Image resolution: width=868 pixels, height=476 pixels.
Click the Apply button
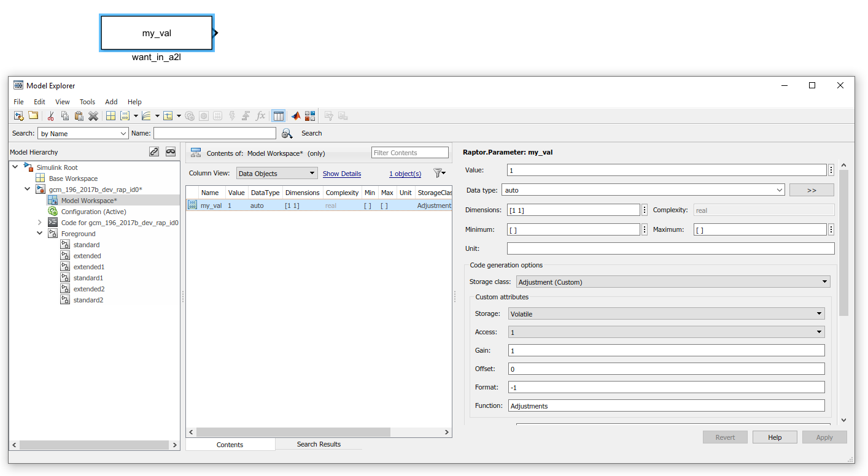coord(824,437)
